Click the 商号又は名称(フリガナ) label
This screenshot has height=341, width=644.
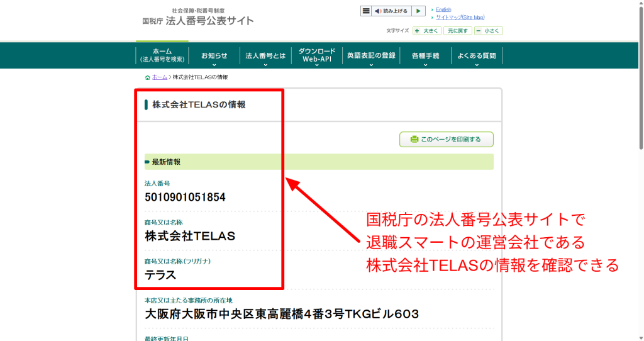[x=177, y=261]
